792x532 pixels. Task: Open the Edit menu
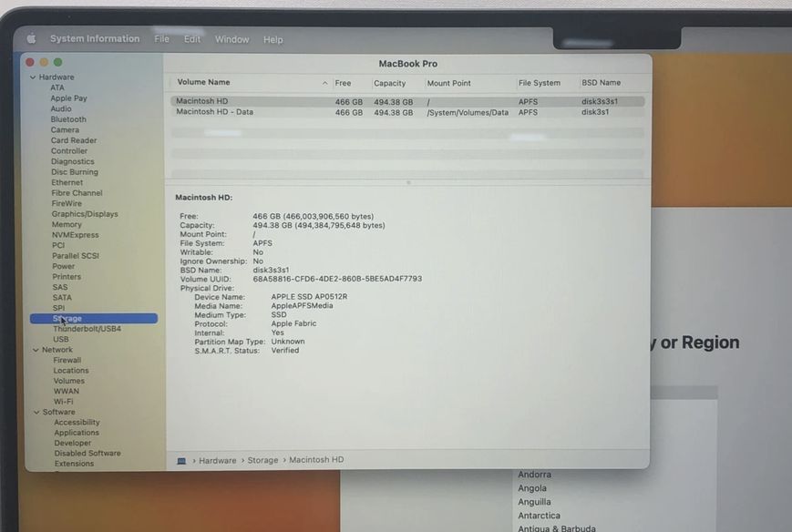coord(192,39)
